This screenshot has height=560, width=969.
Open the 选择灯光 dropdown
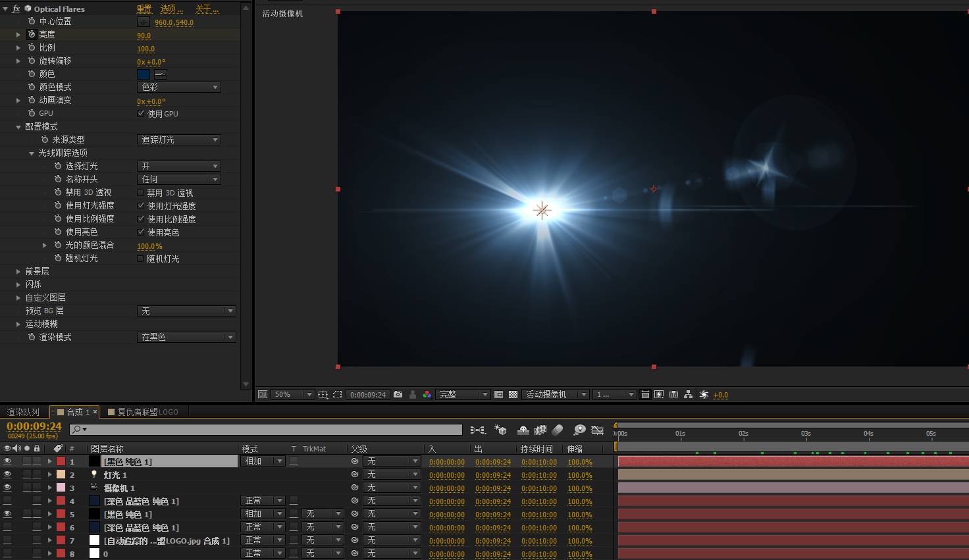(178, 166)
